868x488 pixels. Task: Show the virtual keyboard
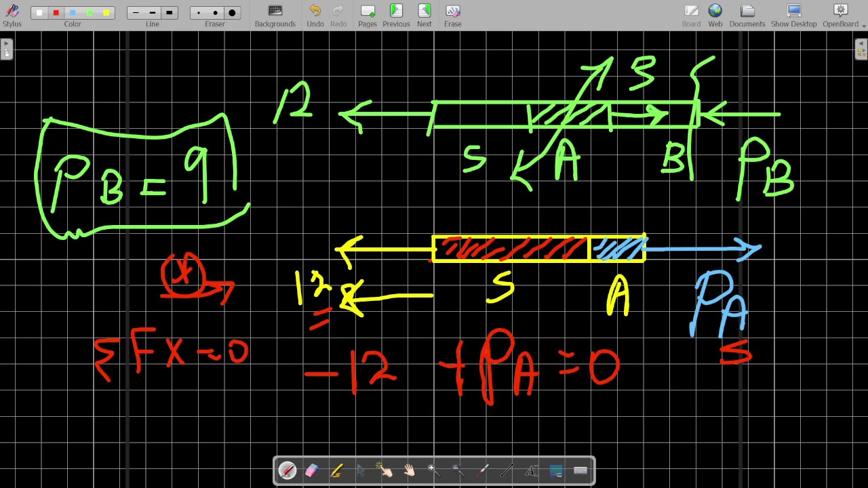pyautogui.click(x=580, y=470)
